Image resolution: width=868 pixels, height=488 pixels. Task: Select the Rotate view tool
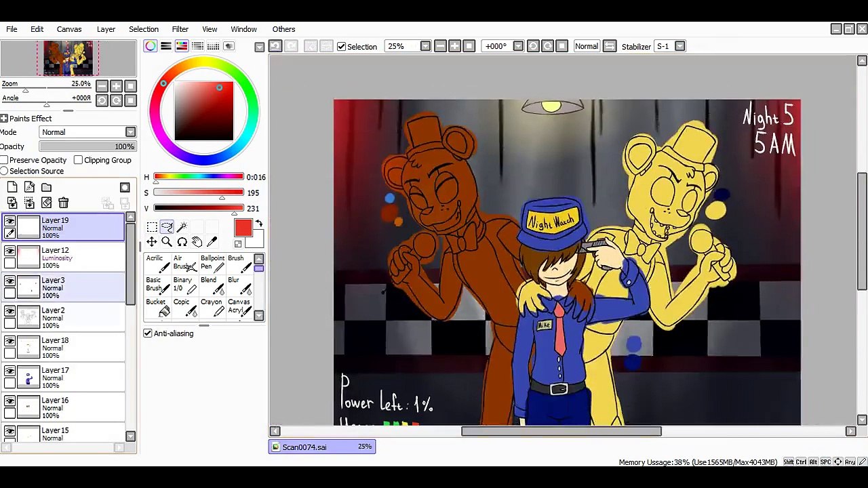182,242
